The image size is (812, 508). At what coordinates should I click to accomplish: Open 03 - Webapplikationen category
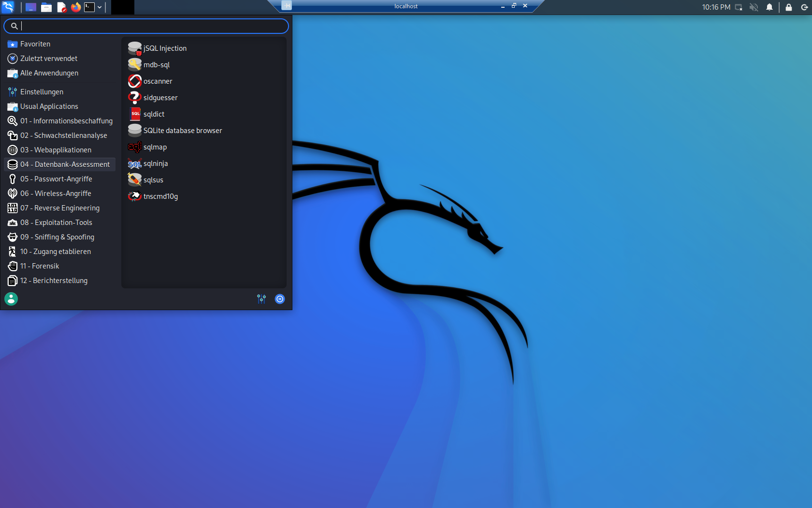[60, 150]
